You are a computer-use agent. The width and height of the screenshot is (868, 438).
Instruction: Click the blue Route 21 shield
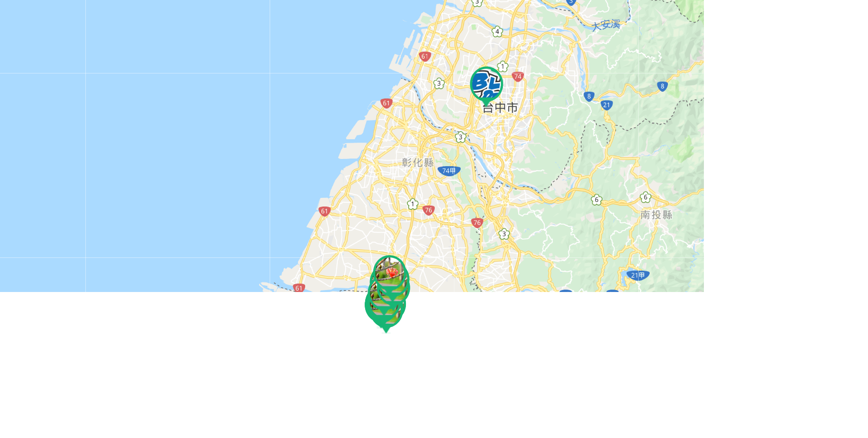pyautogui.click(x=606, y=105)
